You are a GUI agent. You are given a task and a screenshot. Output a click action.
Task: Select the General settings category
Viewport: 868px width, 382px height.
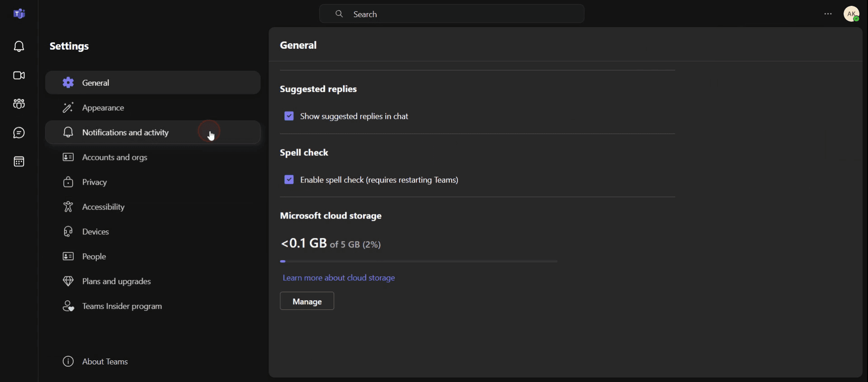point(153,83)
